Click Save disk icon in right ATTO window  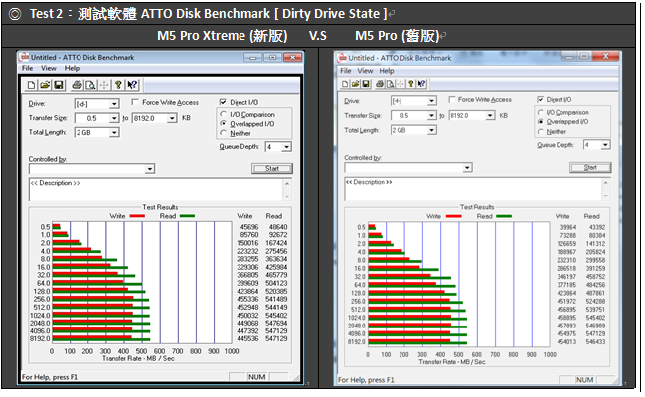[366, 84]
